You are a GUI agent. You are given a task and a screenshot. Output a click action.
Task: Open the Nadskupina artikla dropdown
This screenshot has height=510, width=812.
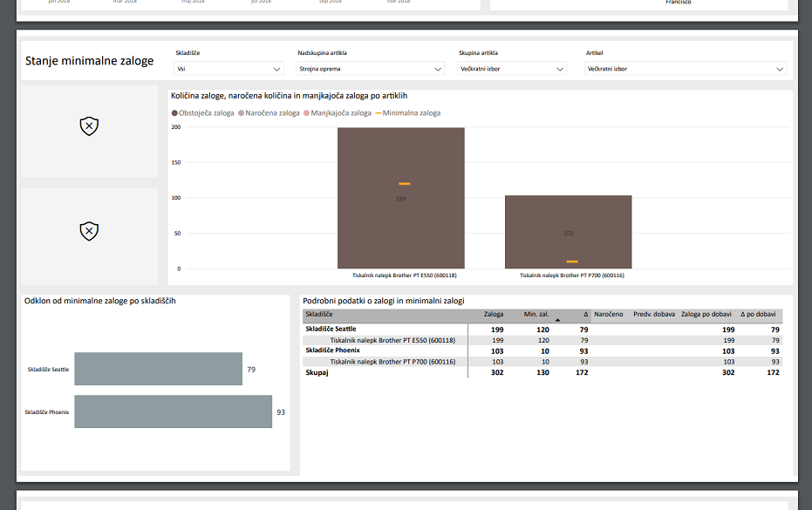(x=371, y=69)
